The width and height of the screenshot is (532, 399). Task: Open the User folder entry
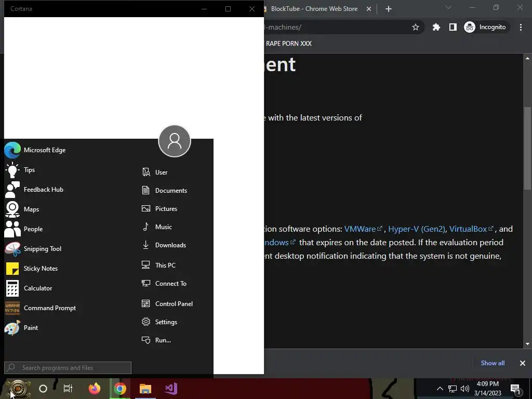tap(155, 172)
